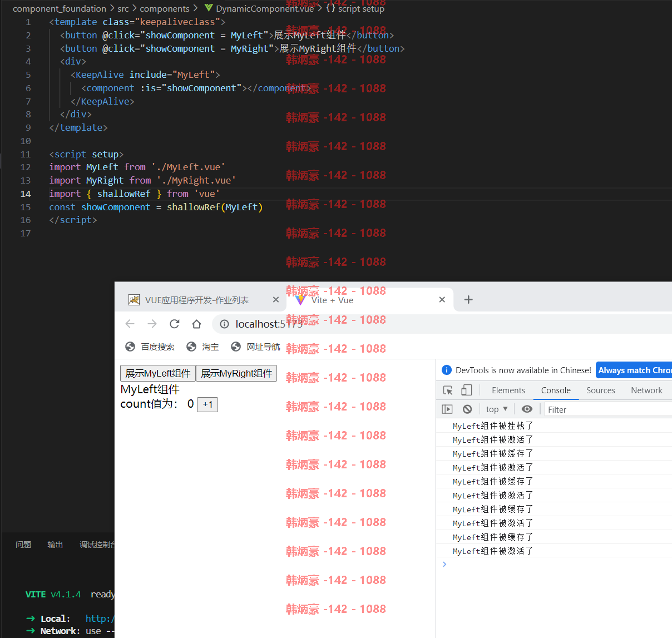672x638 pixels.
Task: Show console sidebar icon
Action: click(447, 409)
